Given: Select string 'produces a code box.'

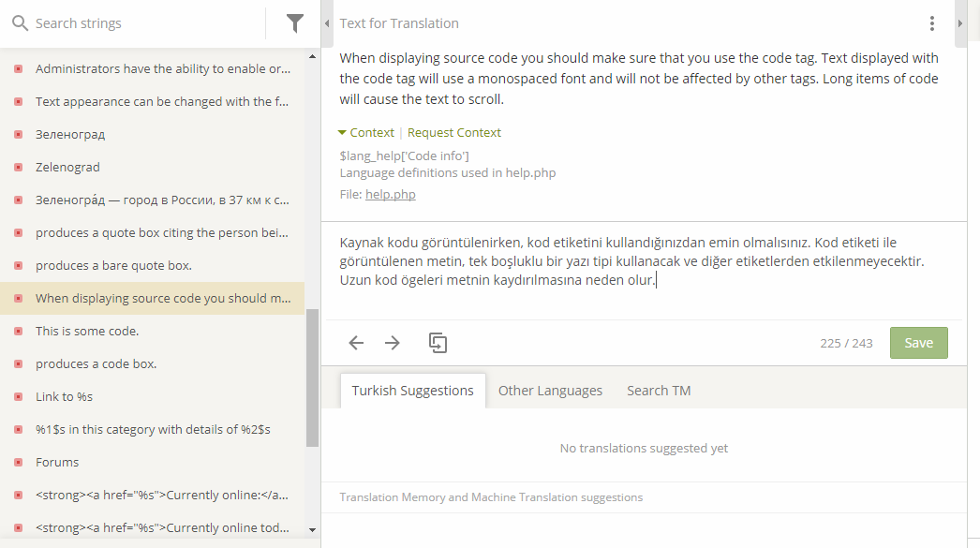Looking at the screenshot, I should pyautogui.click(x=153, y=363).
